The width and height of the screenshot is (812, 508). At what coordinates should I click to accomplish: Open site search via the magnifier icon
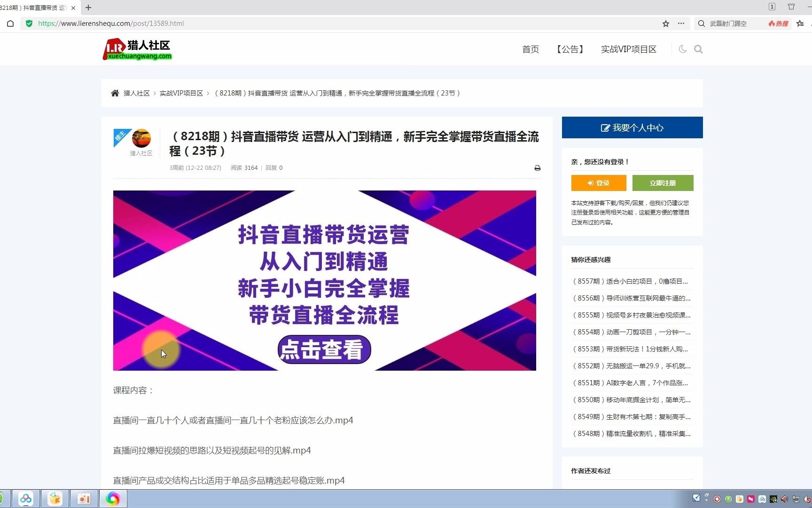pos(698,49)
